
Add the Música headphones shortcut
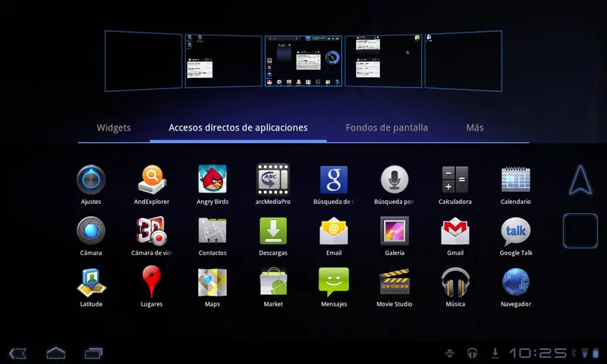pos(454,282)
